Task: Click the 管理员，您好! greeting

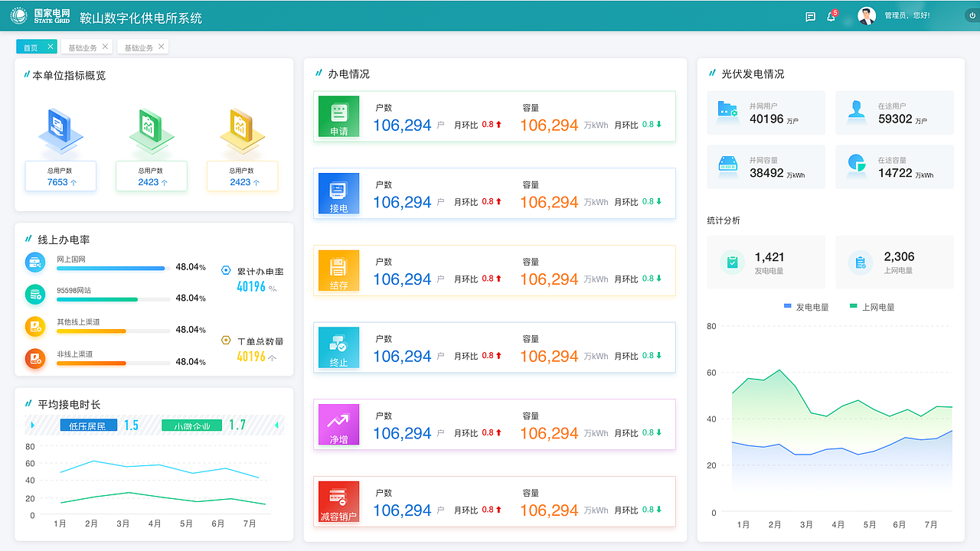Action: click(x=907, y=15)
